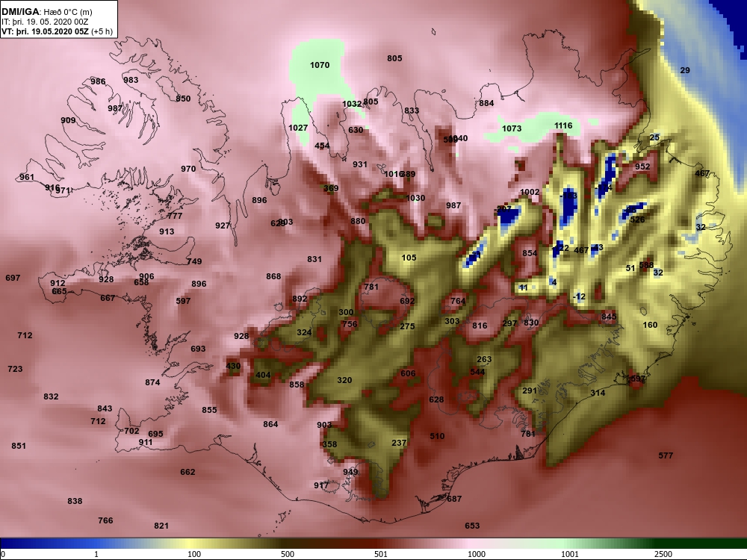Click the 723 value over the western ocean
The width and height of the screenshot is (747, 560).
[15, 369]
